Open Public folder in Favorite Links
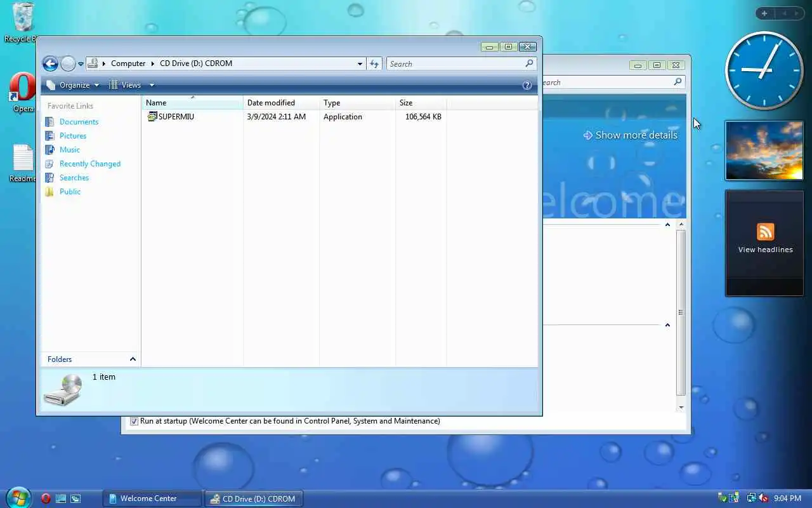The image size is (812, 508). [70, 192]
